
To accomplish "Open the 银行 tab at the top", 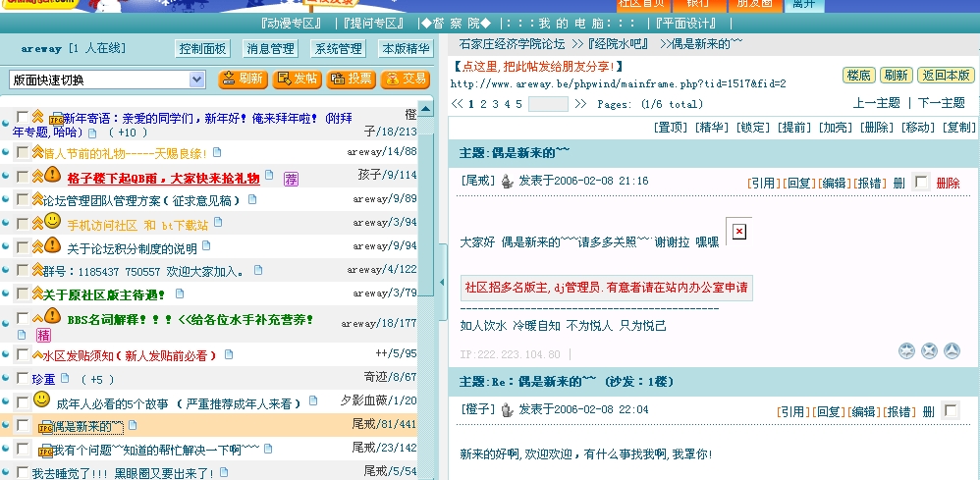I will click(698, 4).
